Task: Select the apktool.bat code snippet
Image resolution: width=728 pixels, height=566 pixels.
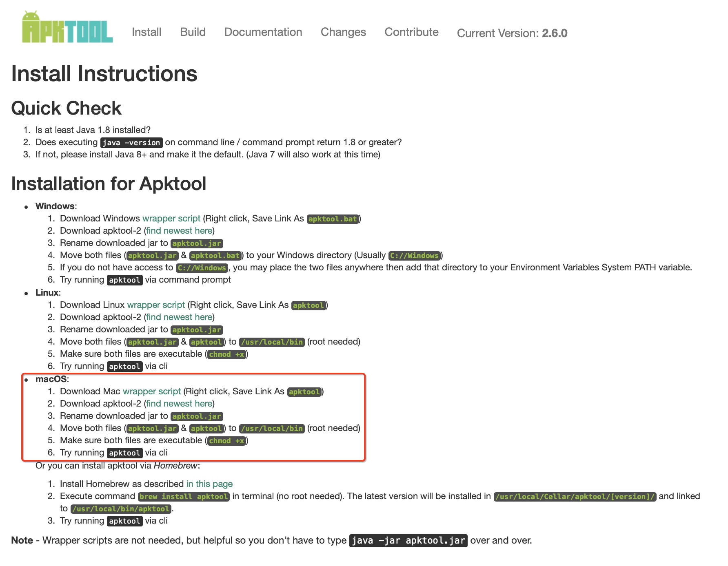Action: tap(333, 219)
